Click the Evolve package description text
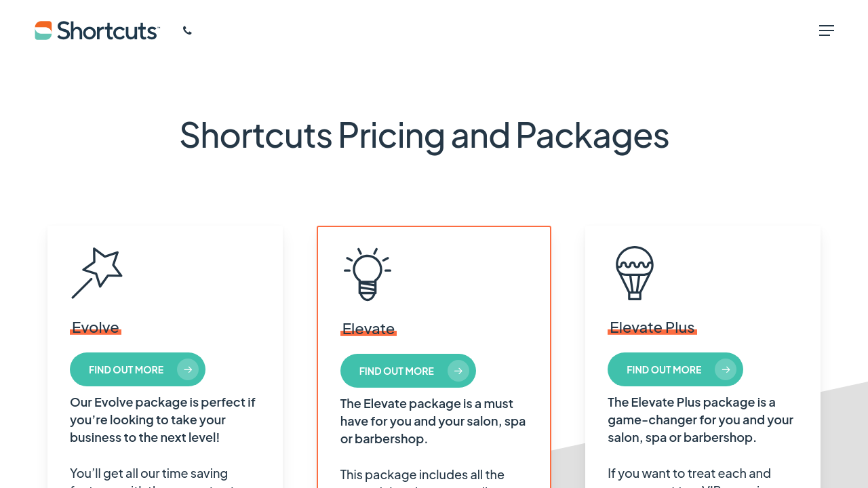Screen dimensions: 868x488 click(x=163, y=420)
